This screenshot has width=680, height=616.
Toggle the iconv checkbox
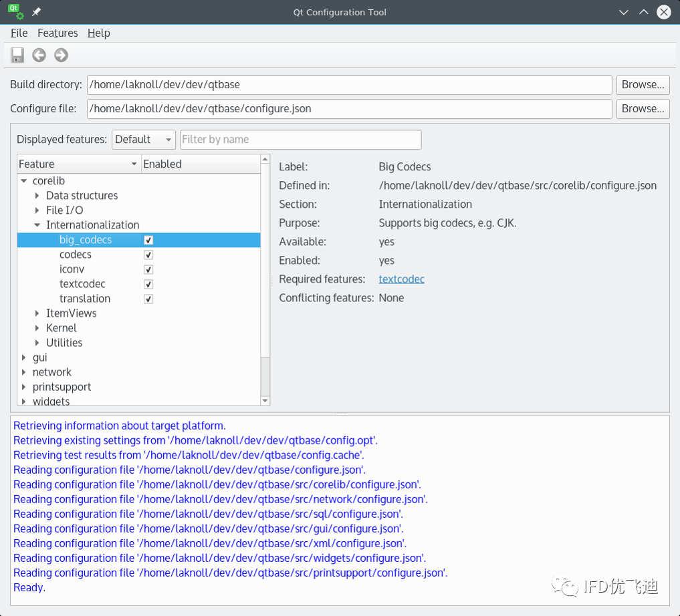pos(148,269)
